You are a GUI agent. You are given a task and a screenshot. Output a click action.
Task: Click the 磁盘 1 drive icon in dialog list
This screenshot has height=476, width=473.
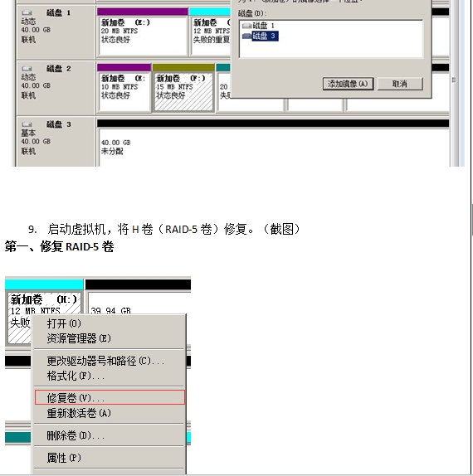(x=246, y=26)
